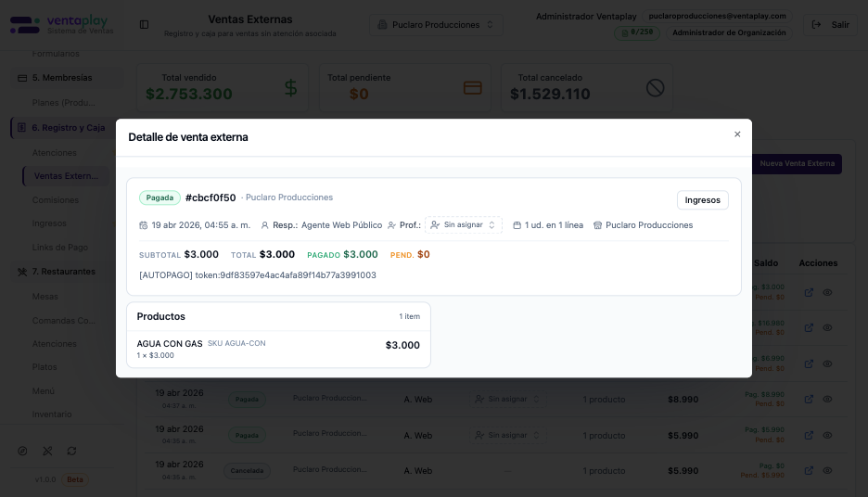View details of the $8.990 sale row
This screenshot has width=868, height=497.
tap(827, 399)
